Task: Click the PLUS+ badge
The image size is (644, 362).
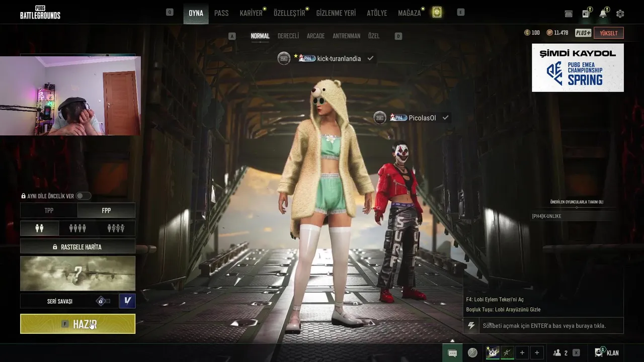Action: pos(583,33)
